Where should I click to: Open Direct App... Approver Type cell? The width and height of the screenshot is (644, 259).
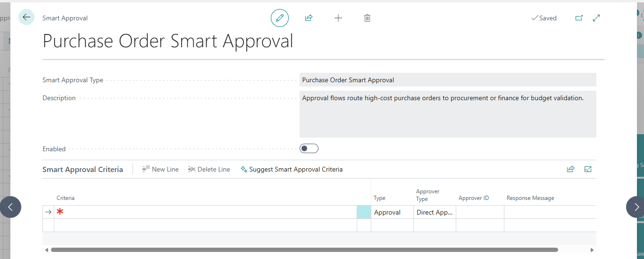point(435,212)
